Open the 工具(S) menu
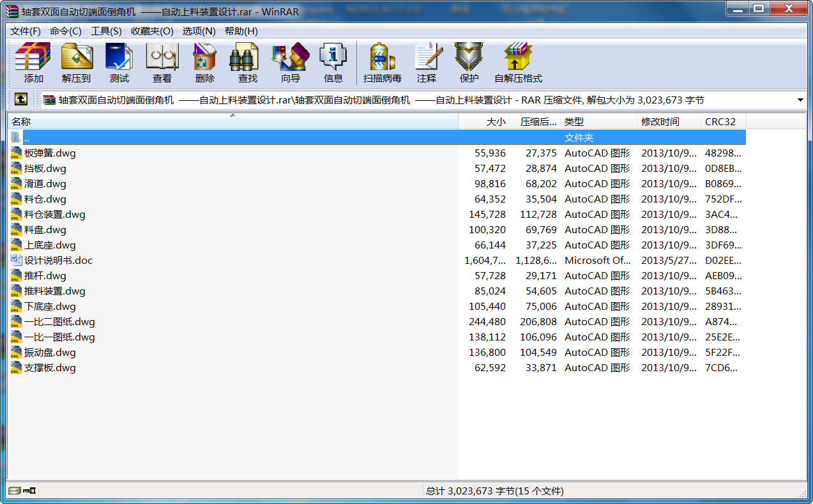 (x=106, y=31)
